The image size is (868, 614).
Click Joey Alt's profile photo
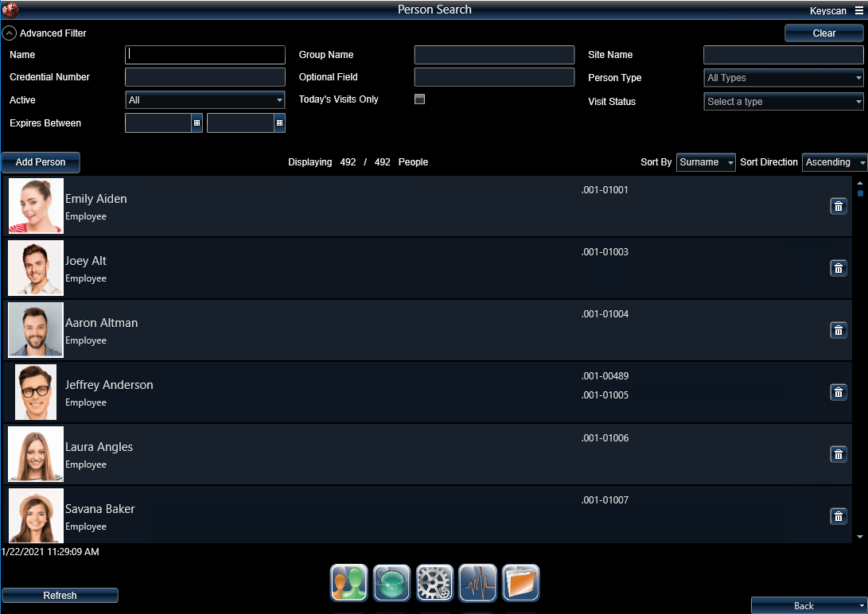point(35,268)
